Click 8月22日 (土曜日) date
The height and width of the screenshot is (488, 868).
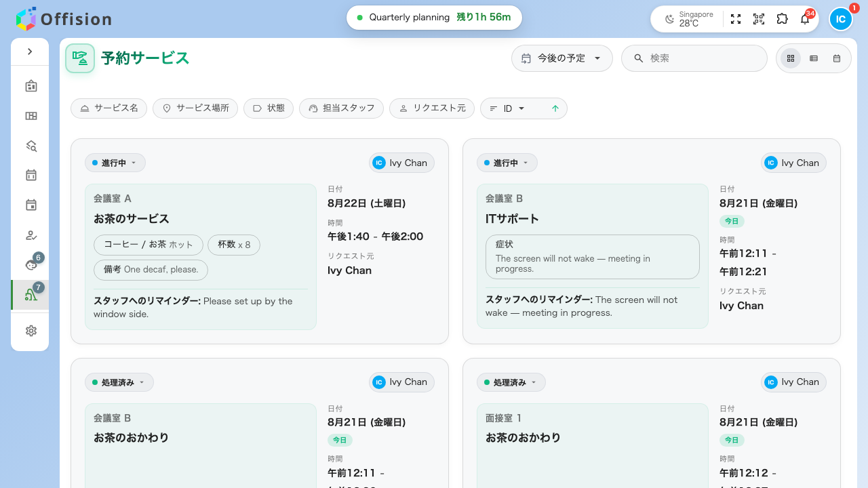[x=366, y=203]
